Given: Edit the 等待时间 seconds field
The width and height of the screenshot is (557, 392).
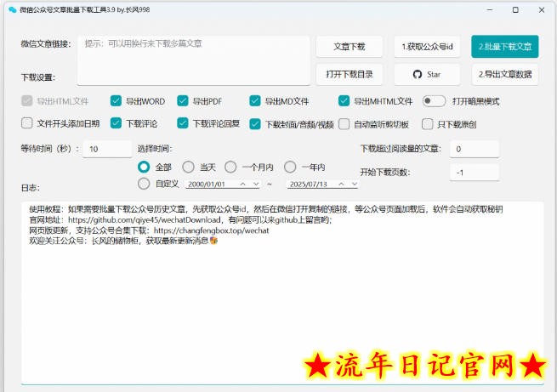Looking at the screenshot, I should coord(107,149).
